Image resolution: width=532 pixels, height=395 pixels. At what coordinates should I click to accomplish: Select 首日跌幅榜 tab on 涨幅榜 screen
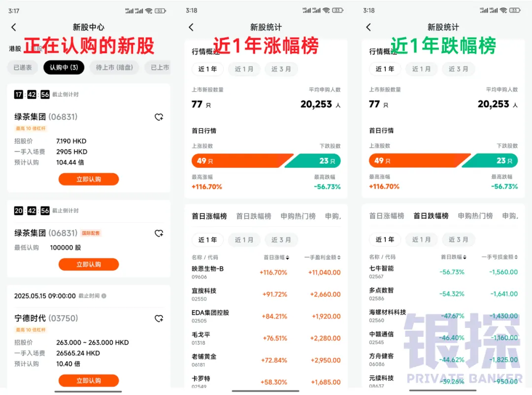(254, 216)
